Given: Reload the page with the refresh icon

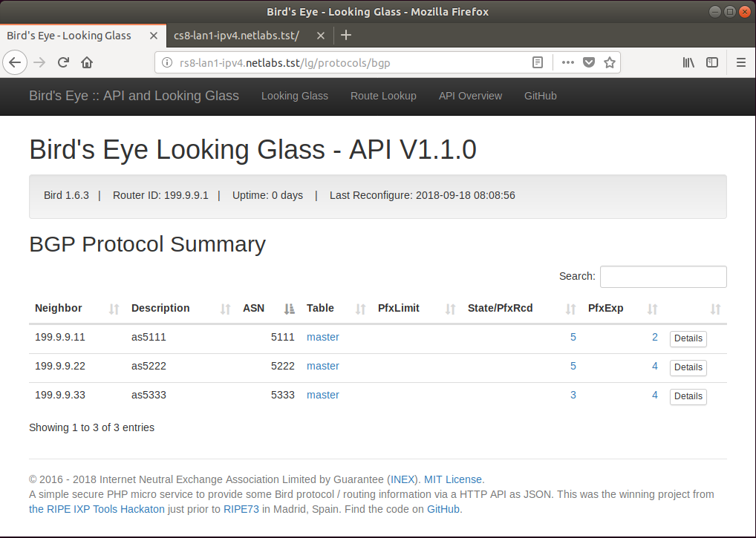Looking at the screenshot, I should (x=64, y=63).
